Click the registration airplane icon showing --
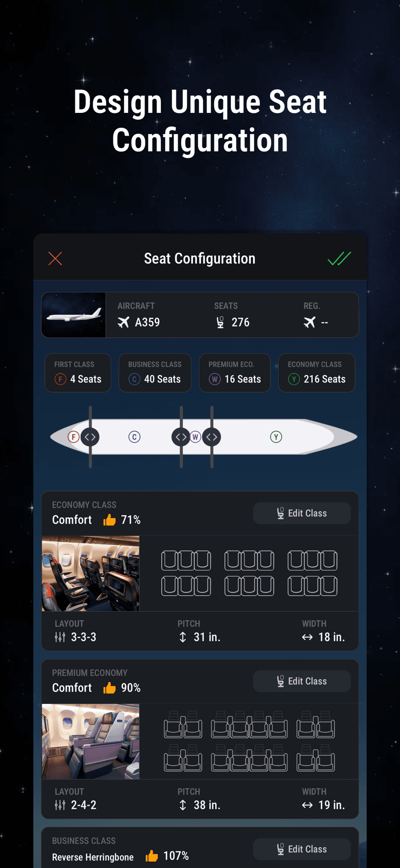400x868 pixels. tap(311, 322)
